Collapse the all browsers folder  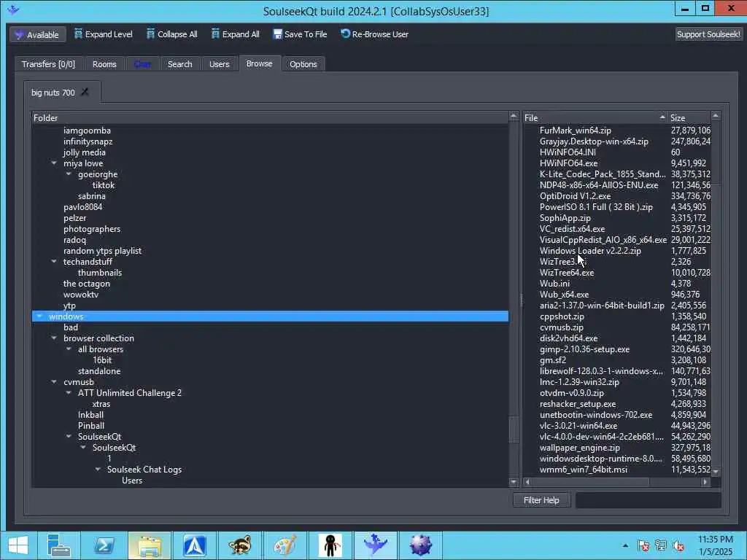pos(69,349)
